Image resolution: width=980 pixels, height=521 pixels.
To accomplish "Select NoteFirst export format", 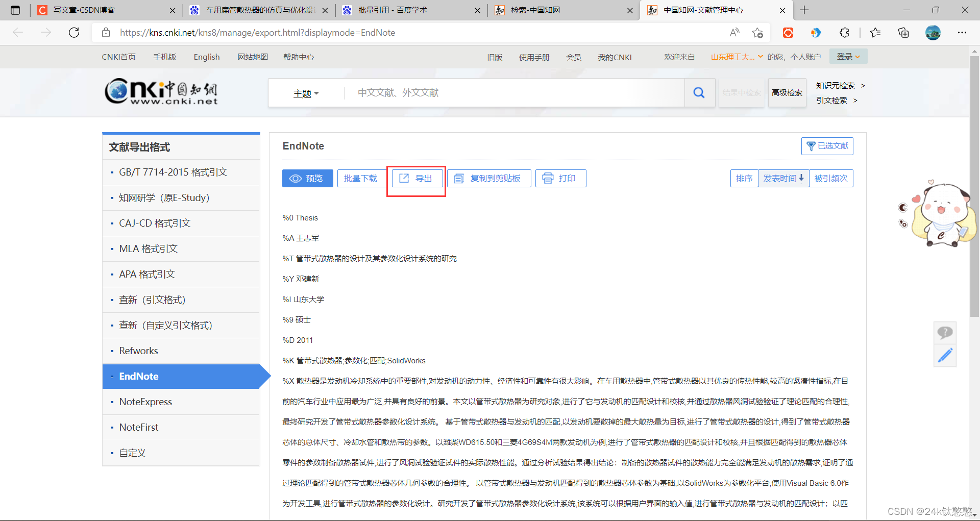I will [x=181, y=427].
